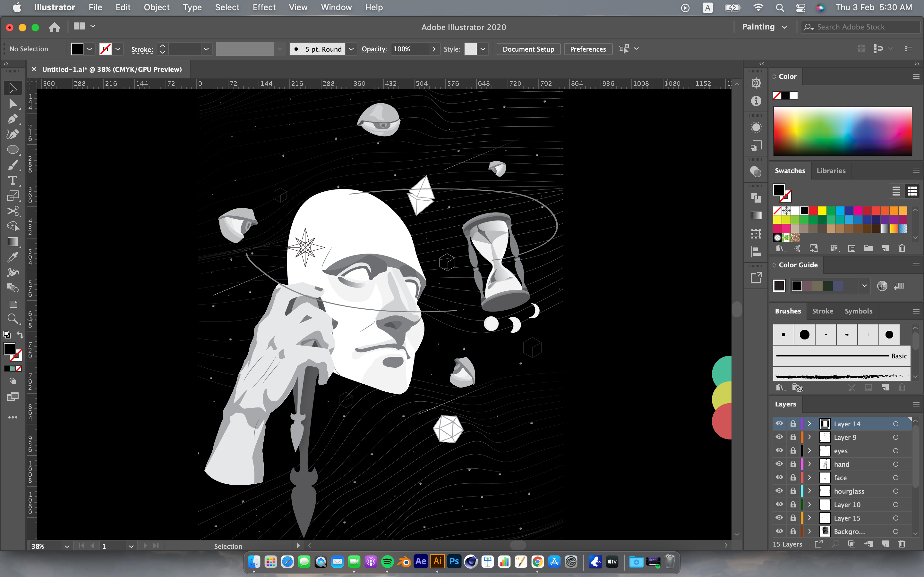Choose the Ellipse tool
This screenshot has width=924, height=577.
click(13, 150)
